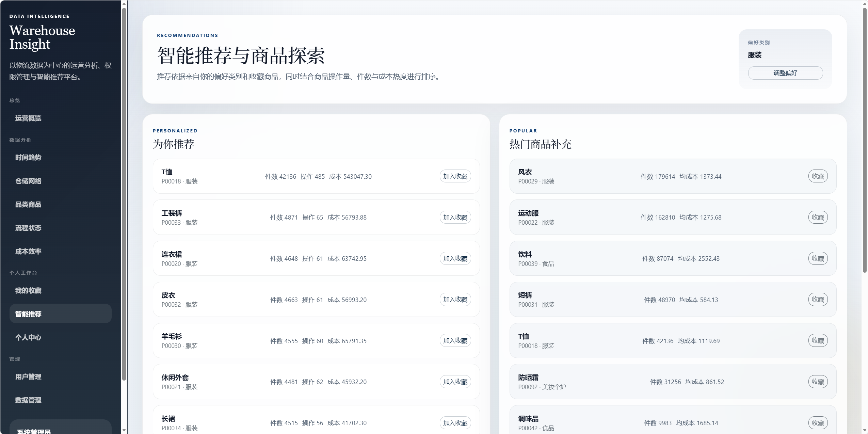Open 运营概览 in sidebar
The height and width of the screenshot is (434, 868).
(x=28, y=118)
